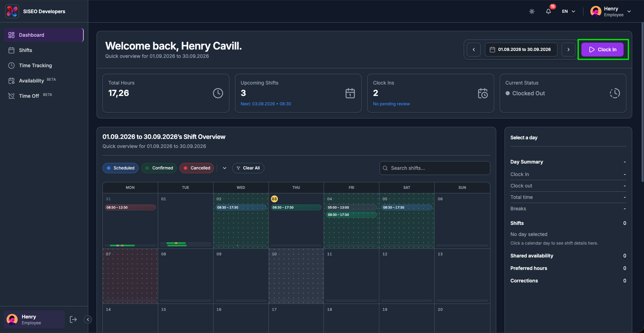Viewport: 644px width, 333px height.
Task: Click the Total Hours clock icon
Action: [x=218, y=93]
